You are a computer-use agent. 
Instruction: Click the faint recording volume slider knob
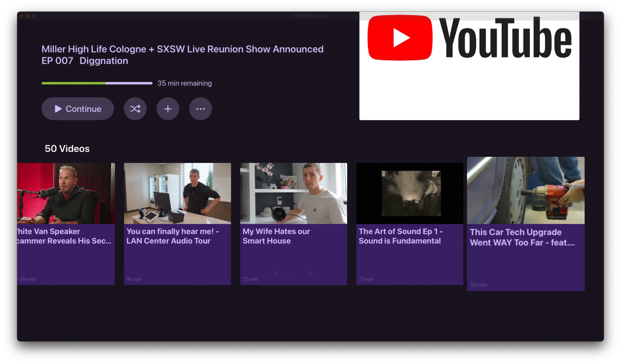[275, 273]
